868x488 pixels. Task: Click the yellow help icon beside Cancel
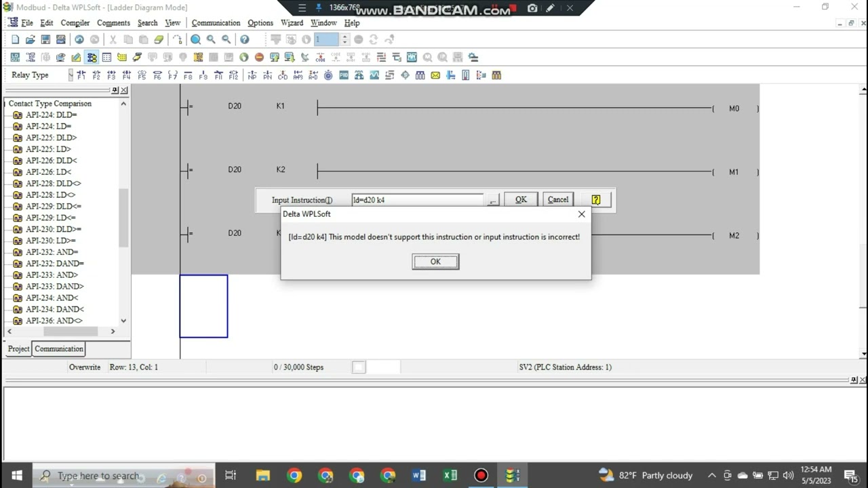point(596,200)
